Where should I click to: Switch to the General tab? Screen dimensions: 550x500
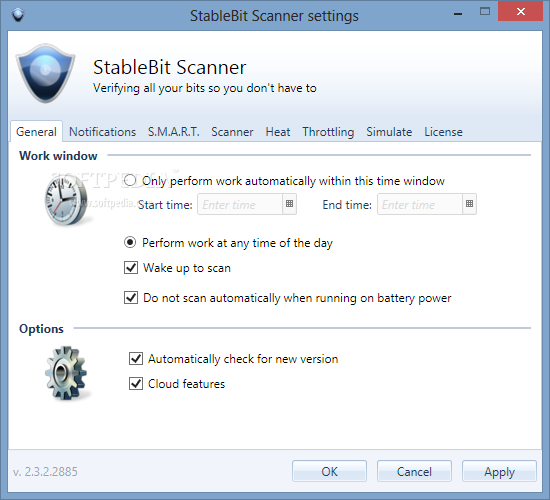pos(36,132)
